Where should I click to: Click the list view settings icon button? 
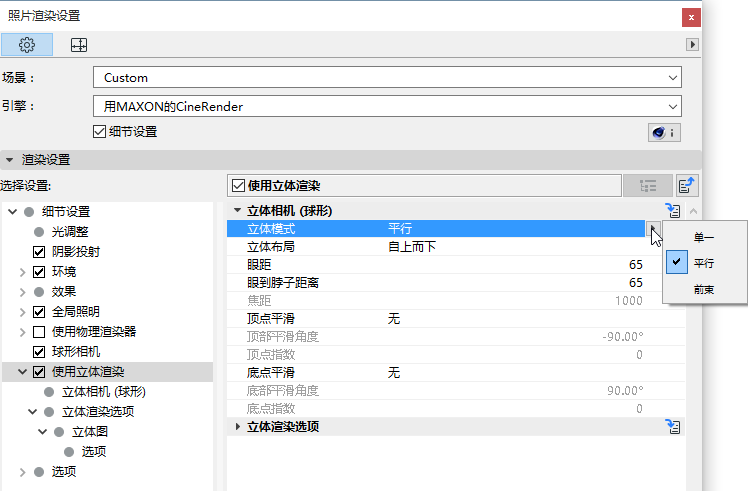[647, 186]
